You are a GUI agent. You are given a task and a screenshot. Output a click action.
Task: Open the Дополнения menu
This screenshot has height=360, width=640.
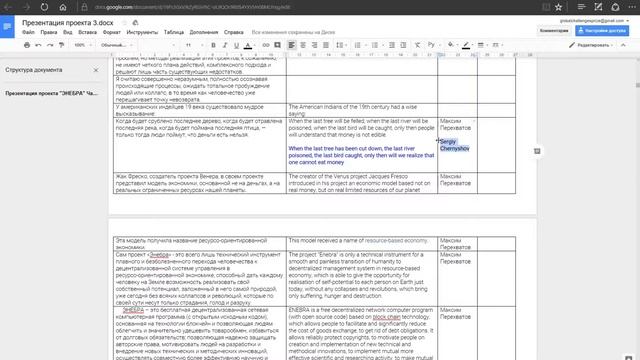click(x=204, y=32)
